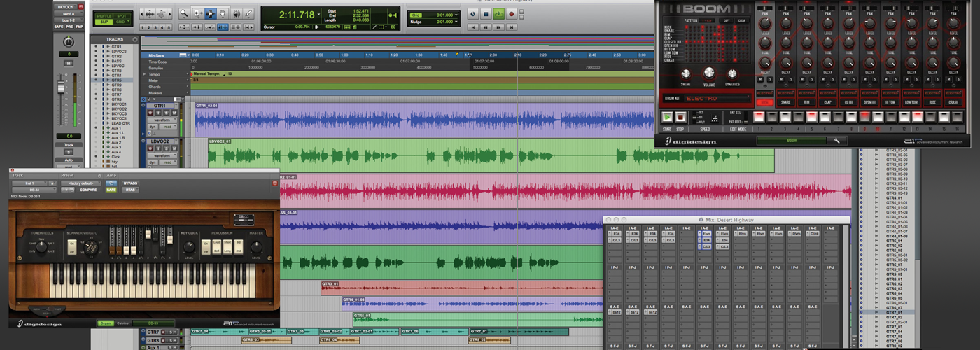This screenshot has width=980, height=350.
Task: Enable Spot edit mode
Action: tap(122, 15)
